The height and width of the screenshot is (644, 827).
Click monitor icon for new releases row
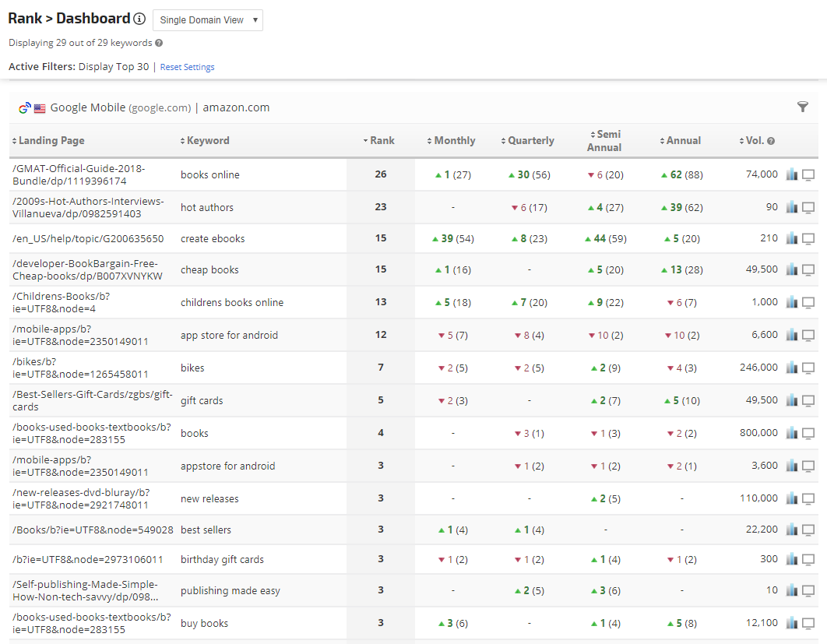click(808, 498)
